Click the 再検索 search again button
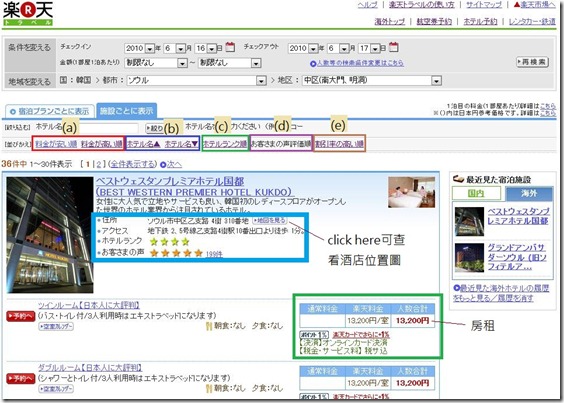564x403 pixels. point(532,62)
